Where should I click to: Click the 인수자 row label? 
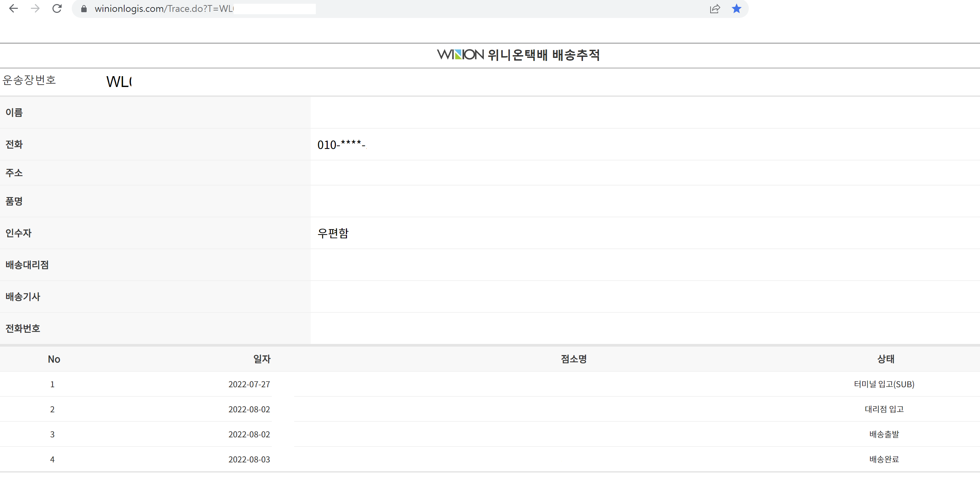[x=18, y=233]
